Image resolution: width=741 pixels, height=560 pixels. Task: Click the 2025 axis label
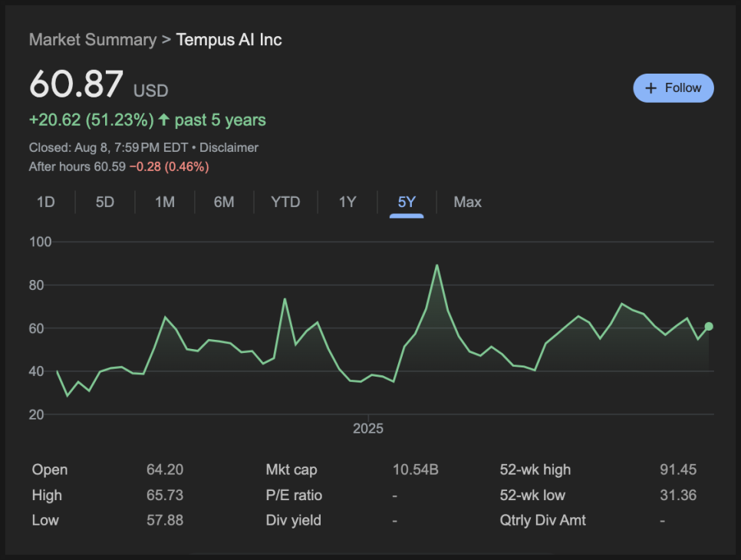coord(368,429)
